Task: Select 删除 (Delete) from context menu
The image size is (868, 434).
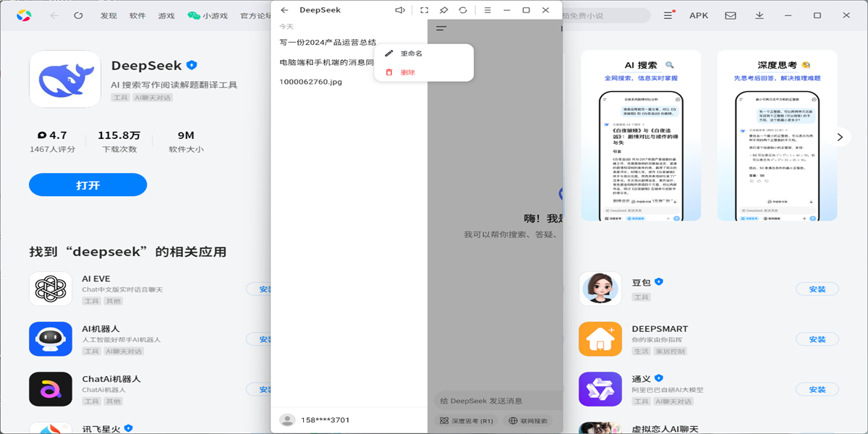Action: pyautogui.click(x=407, y=72)
